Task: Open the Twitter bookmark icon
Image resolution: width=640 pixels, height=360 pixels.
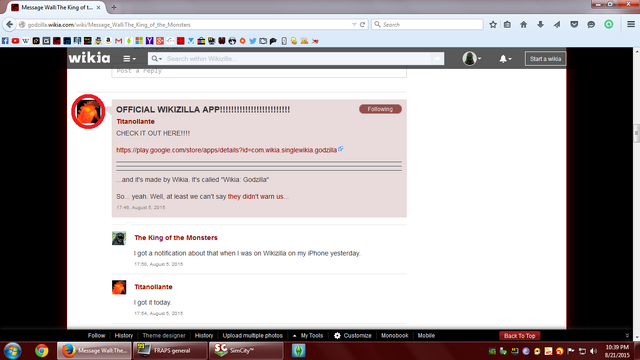Action: [x=253, y=41]
